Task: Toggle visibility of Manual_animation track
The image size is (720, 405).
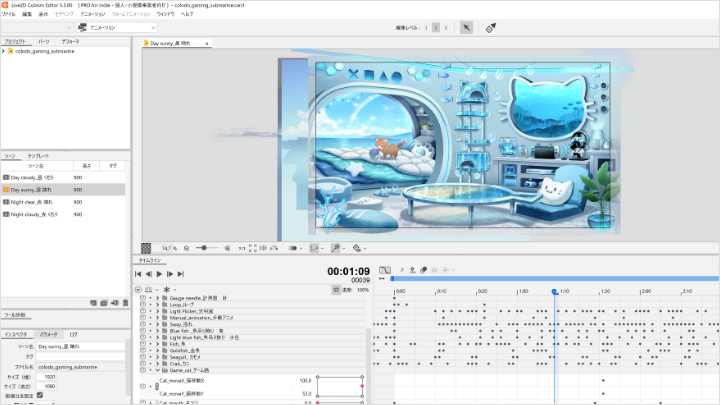Action: tap(143, 318)
